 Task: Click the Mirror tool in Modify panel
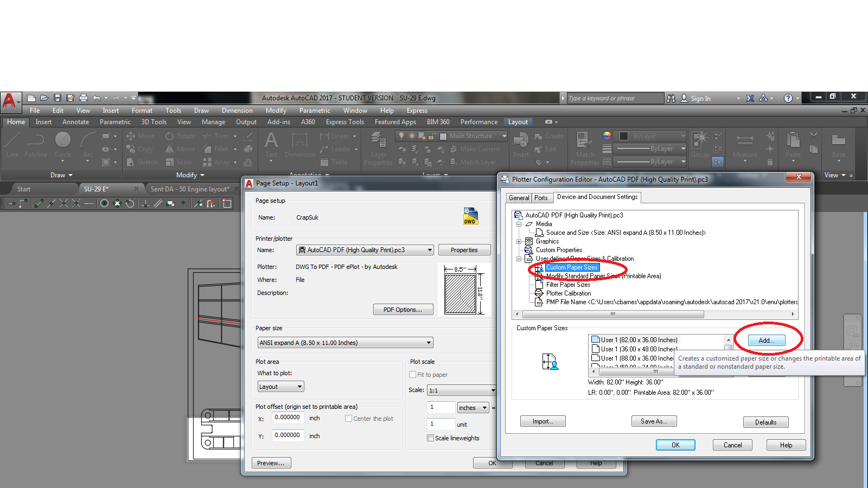[180, 149]
